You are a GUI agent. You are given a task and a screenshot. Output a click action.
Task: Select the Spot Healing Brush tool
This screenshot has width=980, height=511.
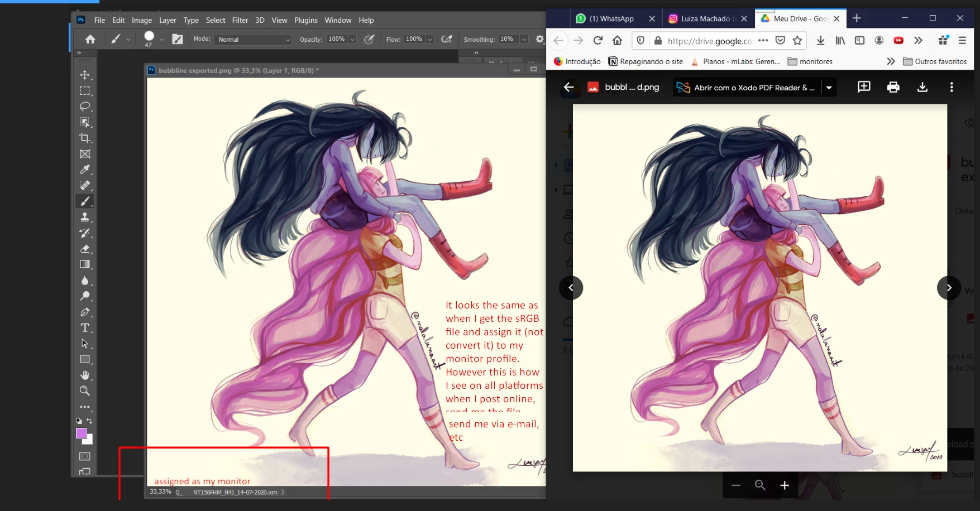(x=85, y=185)
